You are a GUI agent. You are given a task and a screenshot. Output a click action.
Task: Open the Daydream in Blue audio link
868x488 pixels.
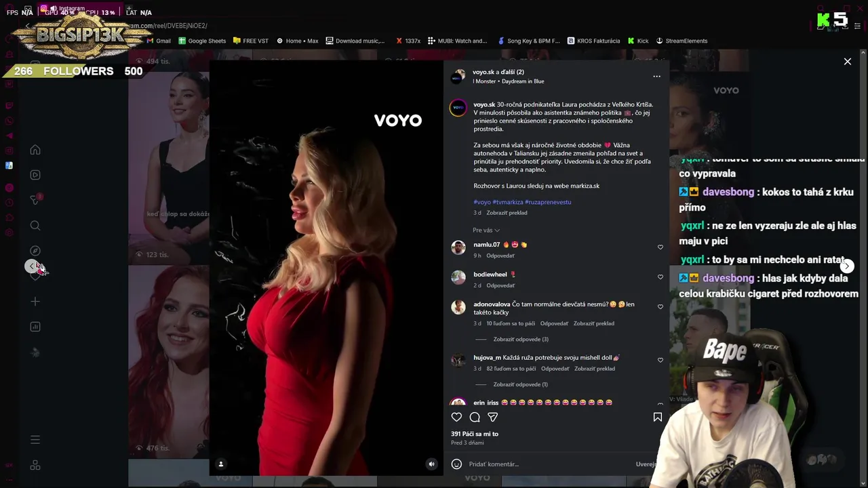click(x=523, y=81)
